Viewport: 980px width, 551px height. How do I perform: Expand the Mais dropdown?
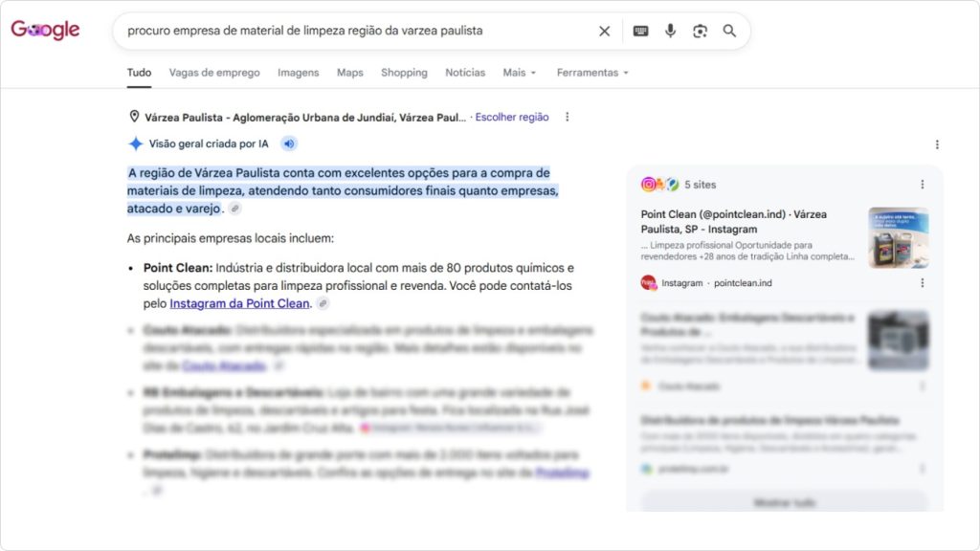pyautogui.click(x=520, y=73)
